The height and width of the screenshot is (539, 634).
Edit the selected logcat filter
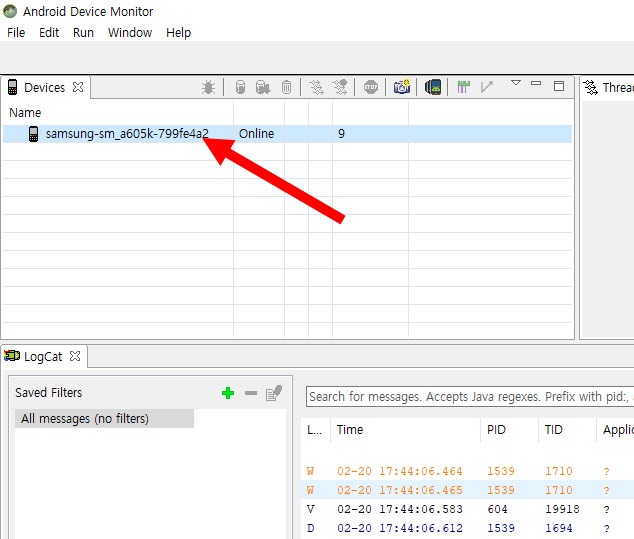[274, 392]
